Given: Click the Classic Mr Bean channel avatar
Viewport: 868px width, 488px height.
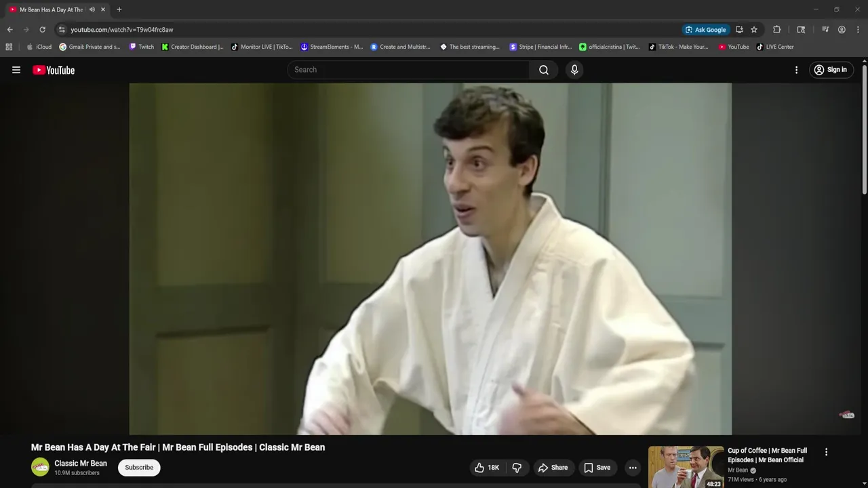Looking at the screenshot, I should pyautogui.click(x=40, y=467).
